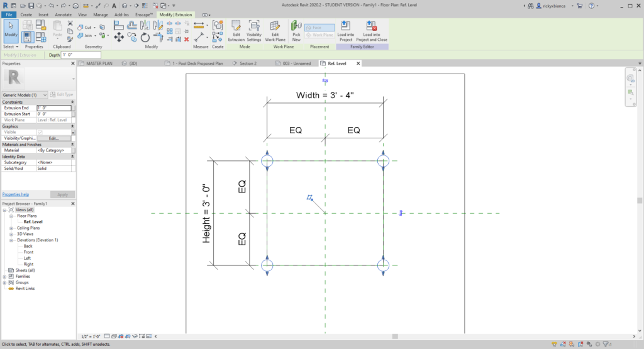The height and width of the screenshot is (349, 644).
Task: Click Edit Extrusion in Mode panel
Action: point(236,31)
